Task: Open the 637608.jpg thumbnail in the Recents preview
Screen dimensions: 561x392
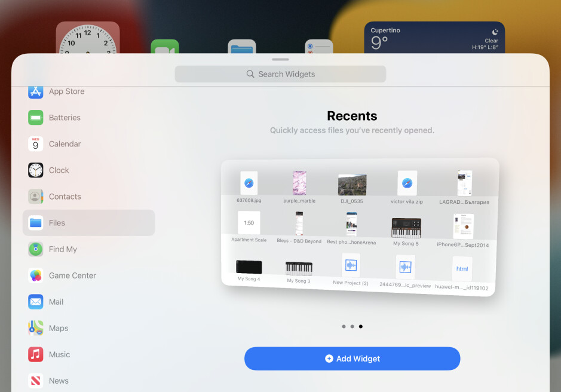Action: [x=249, y=183]
